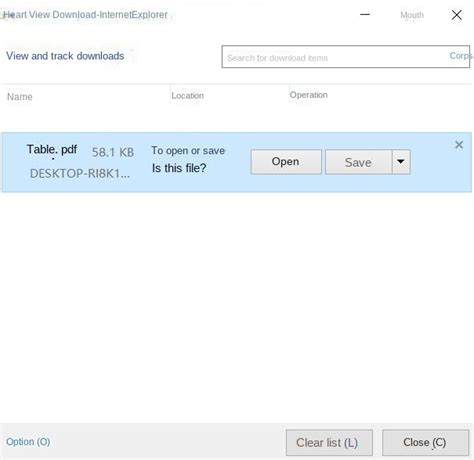The width and height of the screenshot is (474, 460).
Task: Click the To open or save prompt text
Action: point(188,151)
